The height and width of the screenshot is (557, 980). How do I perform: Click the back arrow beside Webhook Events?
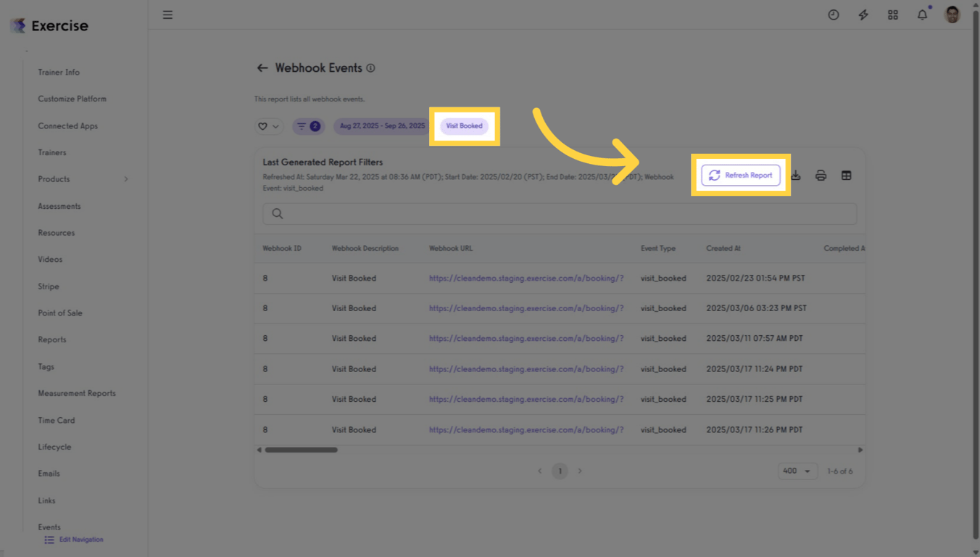262,67
